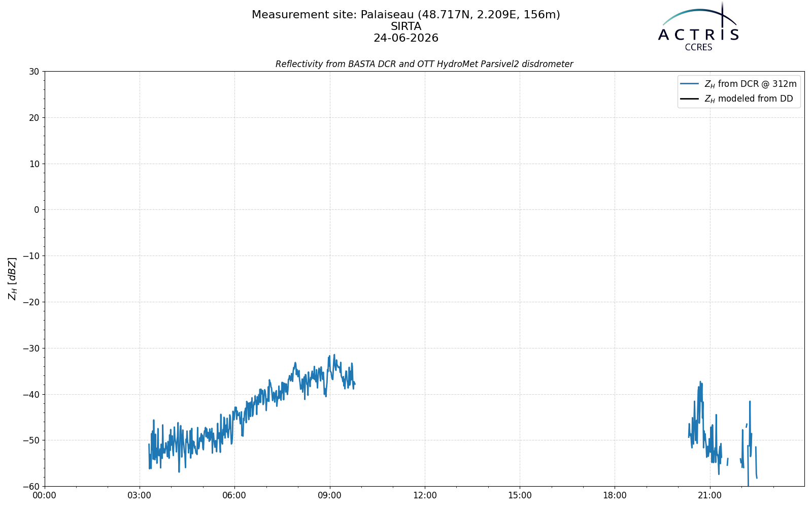Click the italic 'Reflectivity from BASTA DCR' subtitle
This screenshot has width=812, height=508.
[424, 64]
